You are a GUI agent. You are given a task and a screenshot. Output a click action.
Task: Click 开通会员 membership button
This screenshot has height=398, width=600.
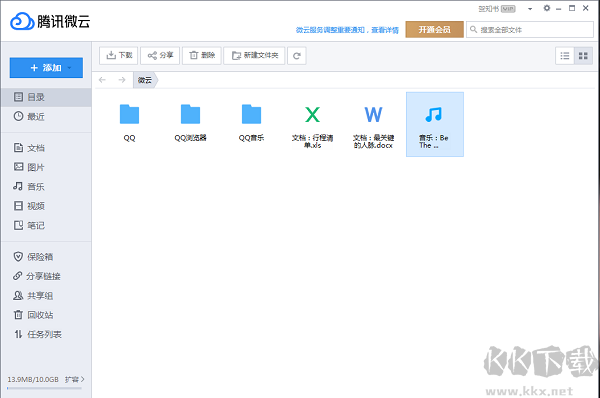[x=434, y=29]
